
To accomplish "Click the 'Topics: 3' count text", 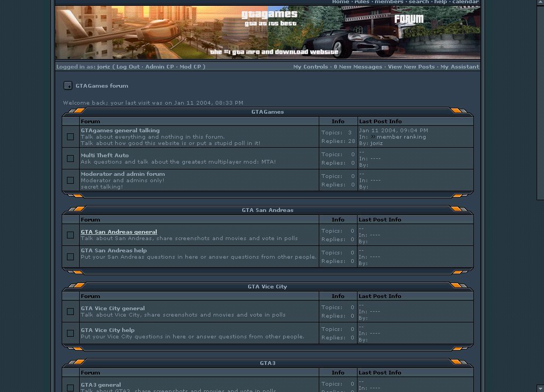I will pyautogui.click(x=336, y=132).
